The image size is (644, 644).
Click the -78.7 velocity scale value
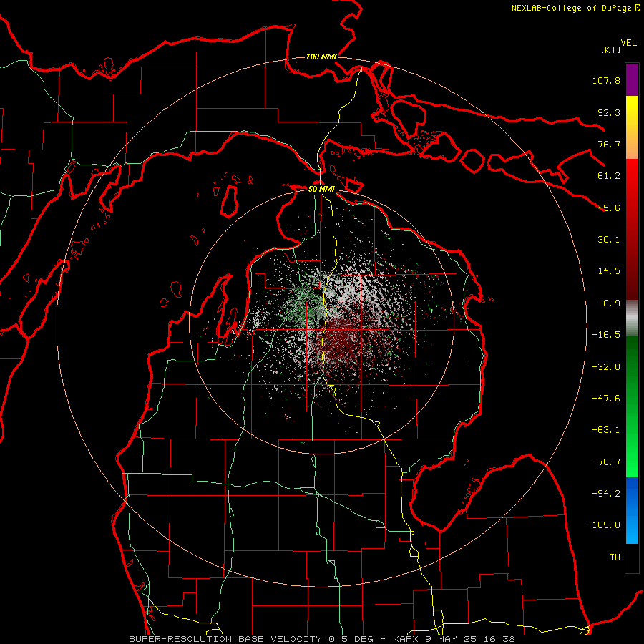tap(606, 462)
